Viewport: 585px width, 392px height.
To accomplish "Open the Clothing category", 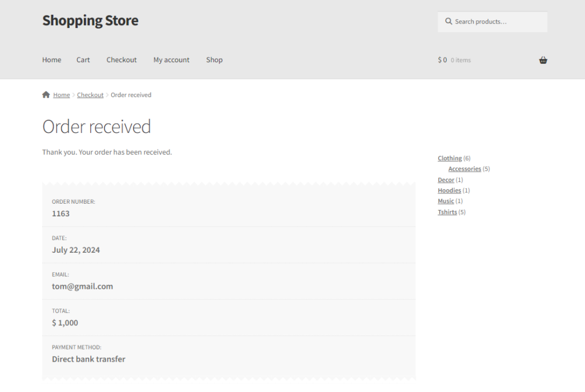I will click(x=450, y=159).
